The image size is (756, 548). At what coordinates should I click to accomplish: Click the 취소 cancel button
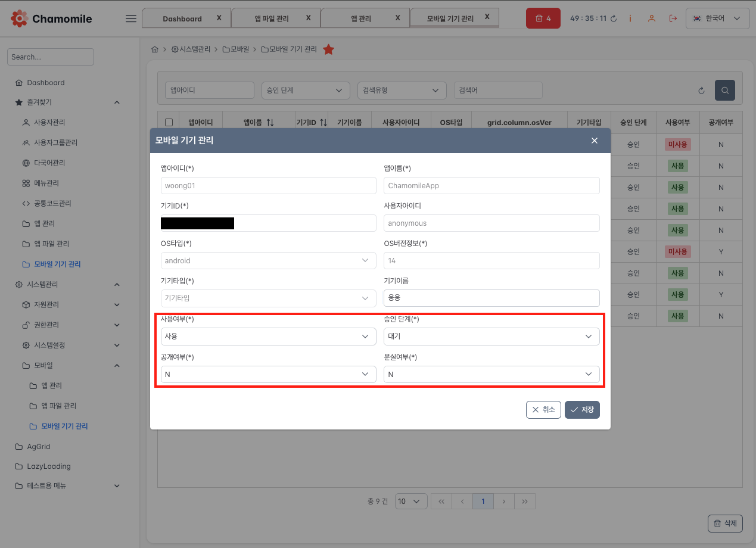[x=543, y=410]
